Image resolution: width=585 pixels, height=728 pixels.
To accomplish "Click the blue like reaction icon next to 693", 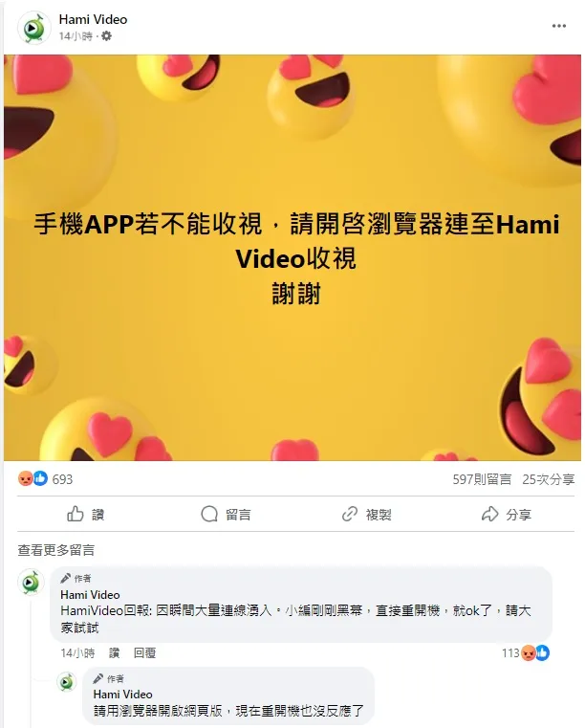I will point(41,478).
